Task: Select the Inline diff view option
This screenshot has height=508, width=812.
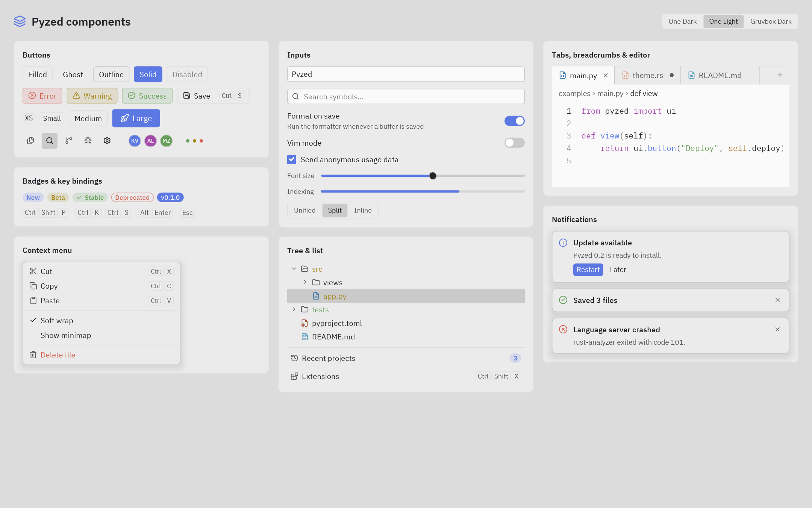Action: pyautogui.click(x=363, y=210)
